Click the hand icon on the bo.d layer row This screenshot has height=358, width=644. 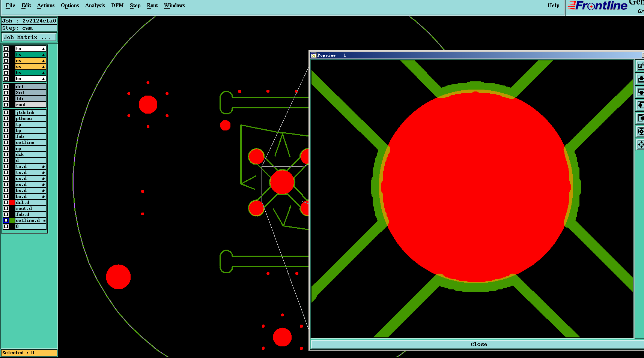pos(44,197)
